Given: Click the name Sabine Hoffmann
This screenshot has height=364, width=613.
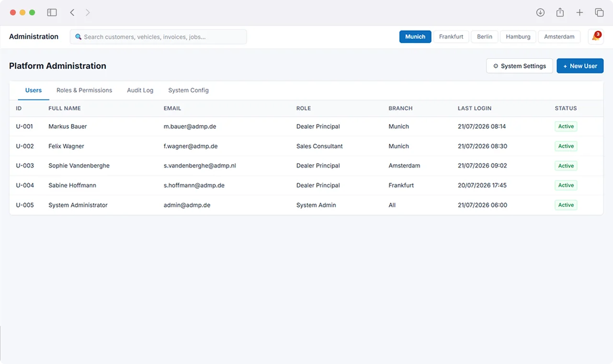Looking at the screenshot, I should (72, 185).
